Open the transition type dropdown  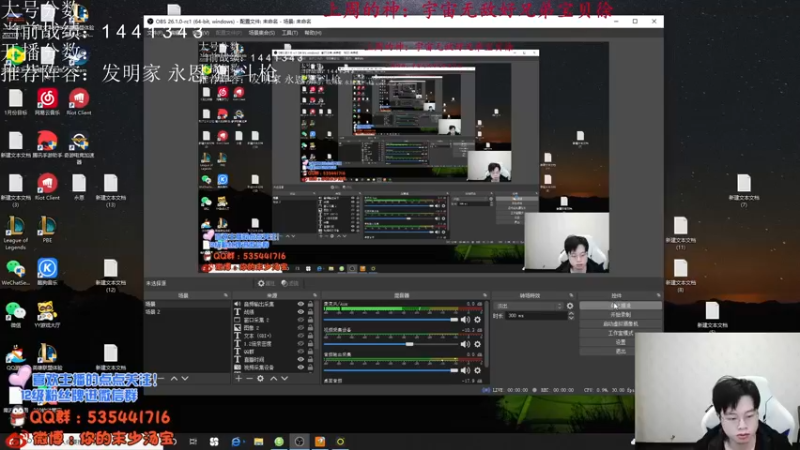click(x=529, y=306)
